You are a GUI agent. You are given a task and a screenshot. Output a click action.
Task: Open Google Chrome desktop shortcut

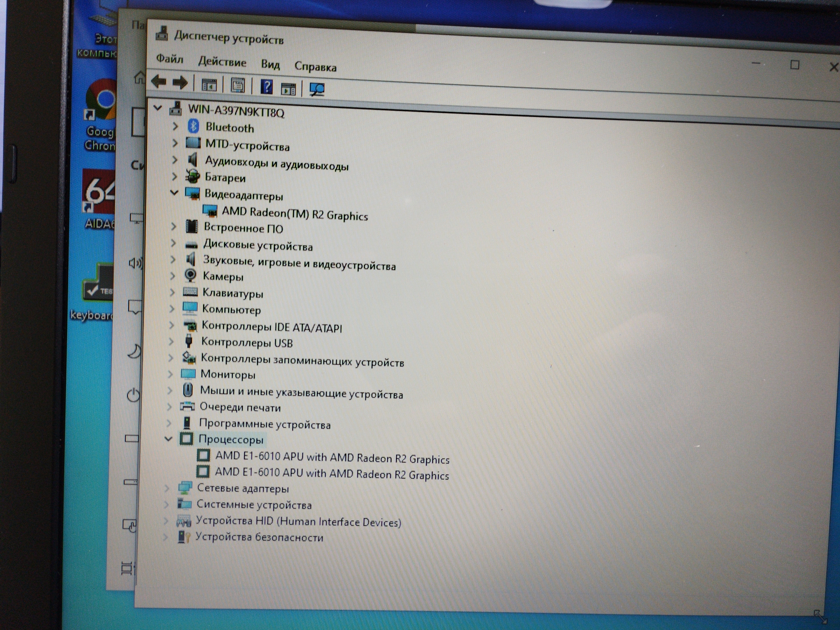(x=100, y=115)
